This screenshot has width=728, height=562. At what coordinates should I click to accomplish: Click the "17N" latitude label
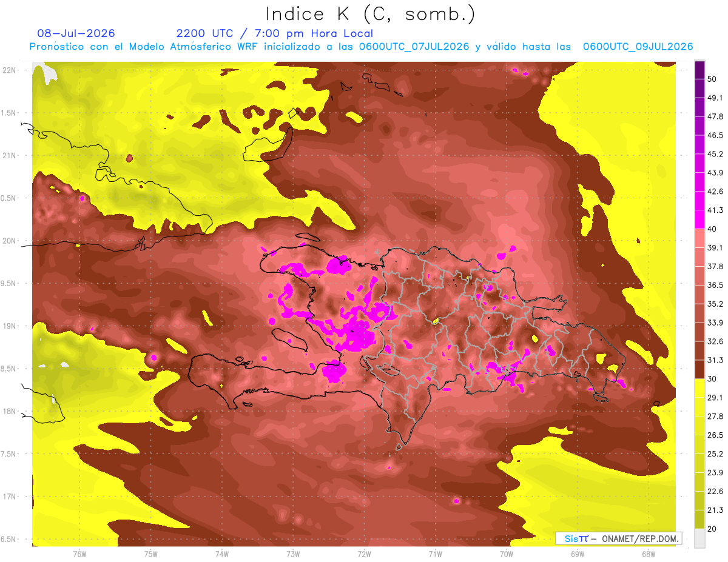(10, 497)
